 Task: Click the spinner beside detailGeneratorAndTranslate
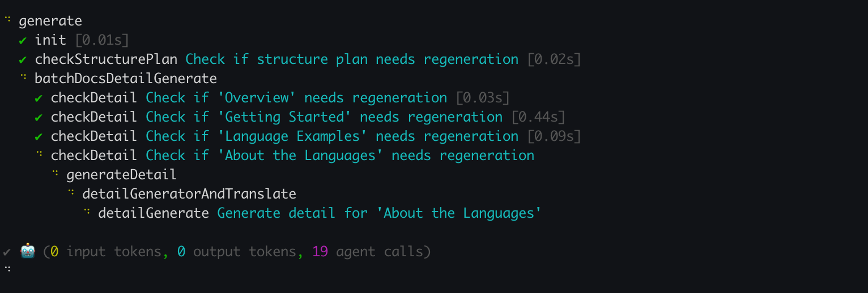click(x=71, y=192)
